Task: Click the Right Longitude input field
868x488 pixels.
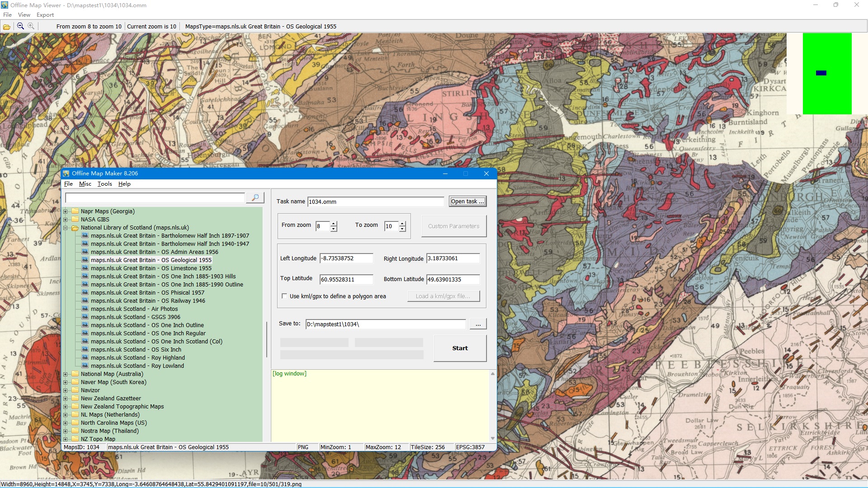Action: coord(453,258)
